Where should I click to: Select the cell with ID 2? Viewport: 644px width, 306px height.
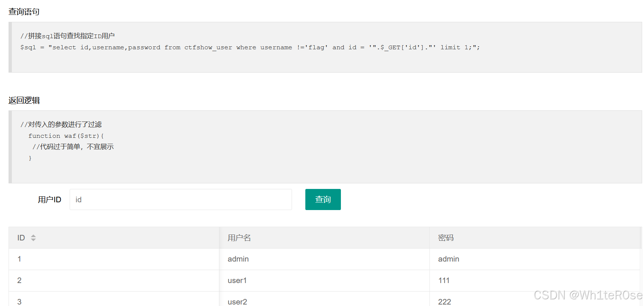tap(114, 280)
